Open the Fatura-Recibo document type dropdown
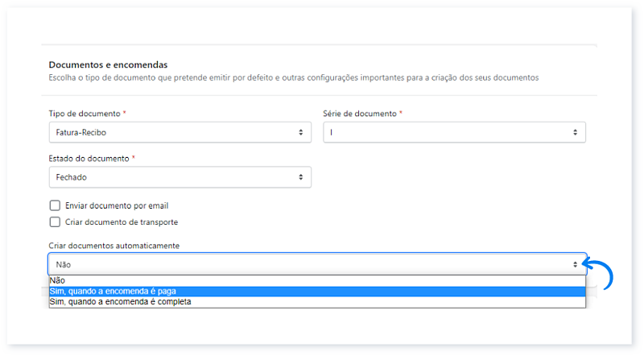644x356 pixels. click(x=180, y=132)
